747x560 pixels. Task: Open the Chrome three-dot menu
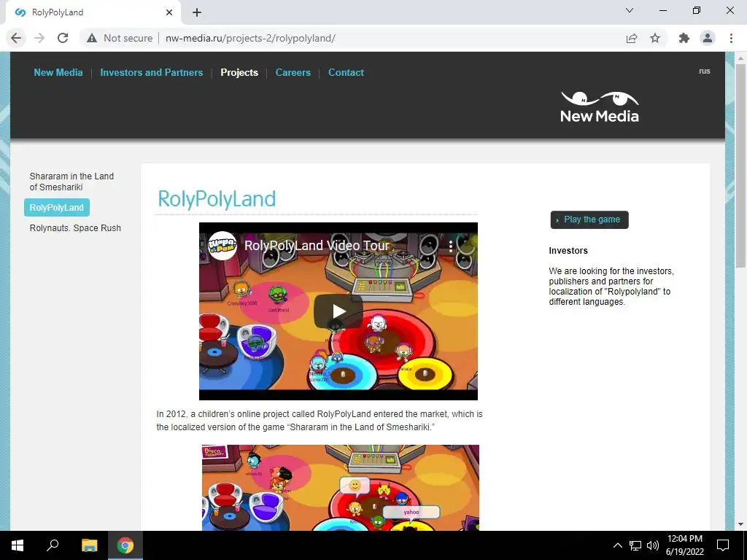tap(731, 38)
